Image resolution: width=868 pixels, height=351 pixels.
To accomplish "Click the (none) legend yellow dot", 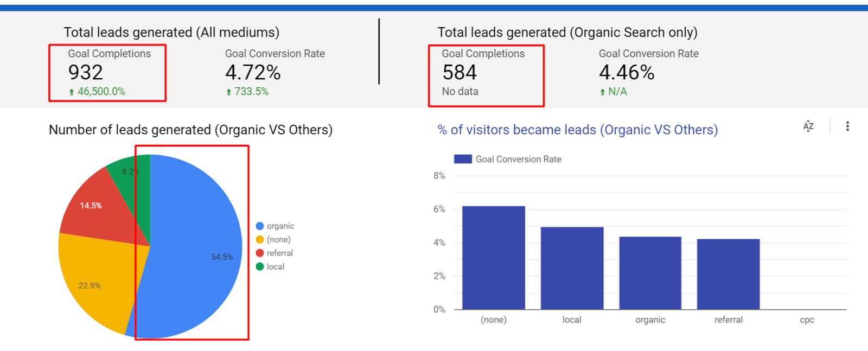I will tap(260, 240).
